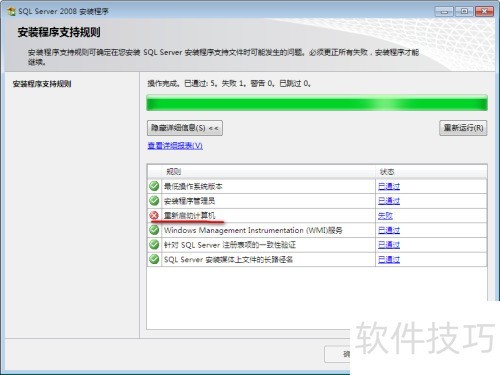Select 针对 SQL Server 注册表项的一致性验证 text
Screen dimensions: 500x375
[230, 245]
